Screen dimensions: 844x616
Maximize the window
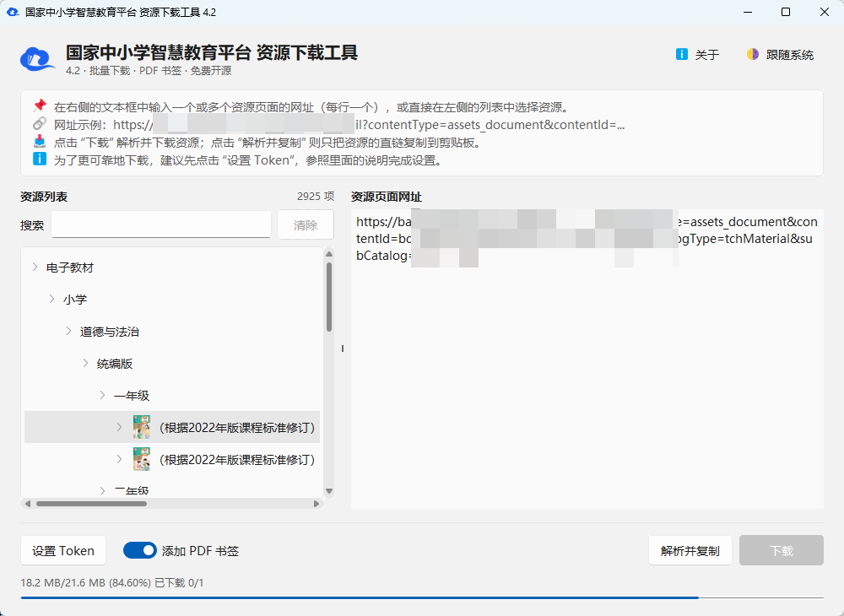point(786,12)
